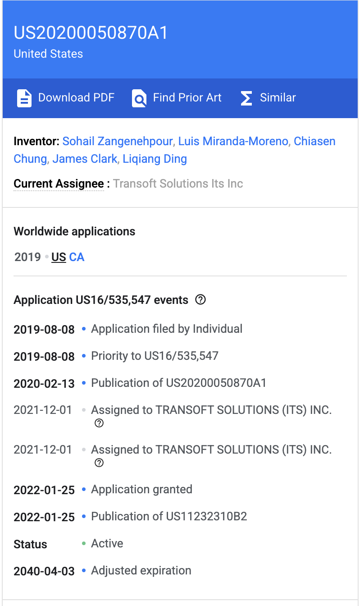Open inventor James Clark's link
Image resolution: width=364 pixels, height=606 pixels.
click(85, 159)
